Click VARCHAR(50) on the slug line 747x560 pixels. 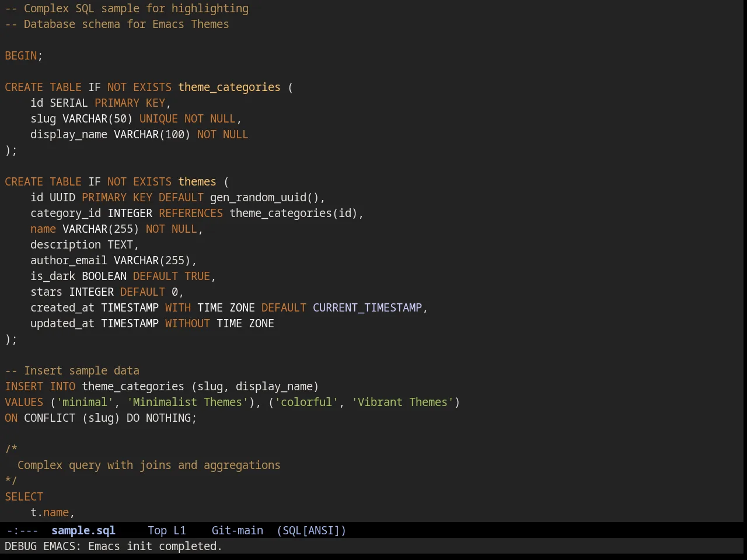(97, 118)
